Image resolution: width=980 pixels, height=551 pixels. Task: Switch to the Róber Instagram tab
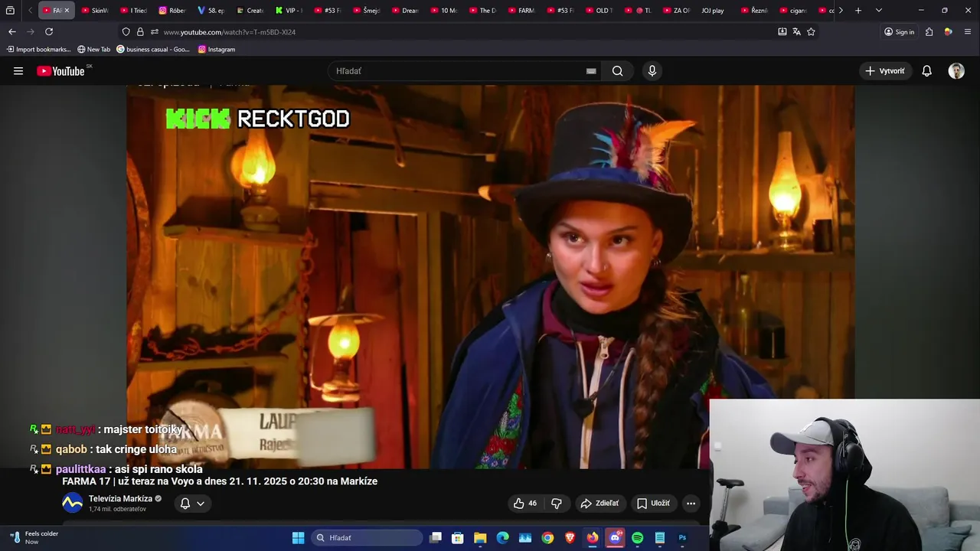pyautogui.click(x=173, y=11)
